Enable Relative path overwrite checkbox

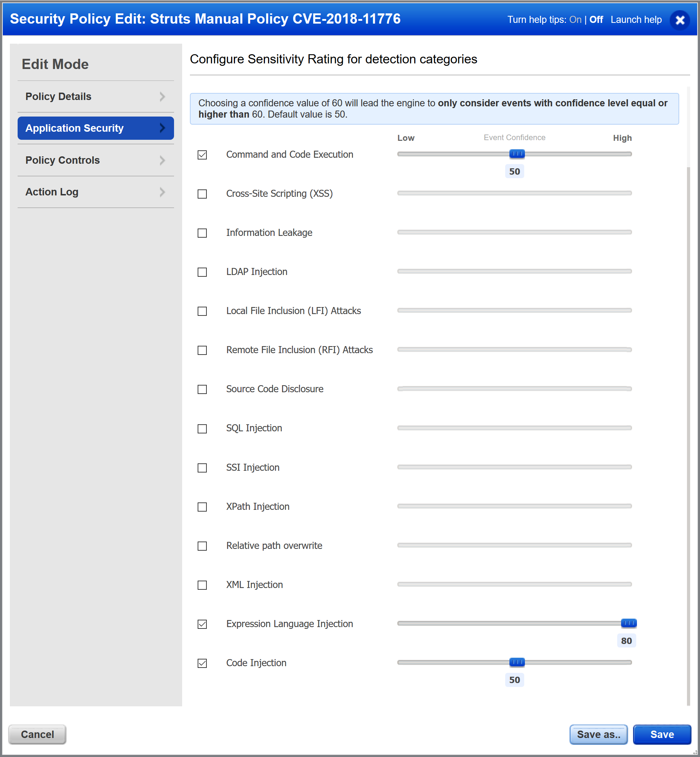click(x=202, y=546)
